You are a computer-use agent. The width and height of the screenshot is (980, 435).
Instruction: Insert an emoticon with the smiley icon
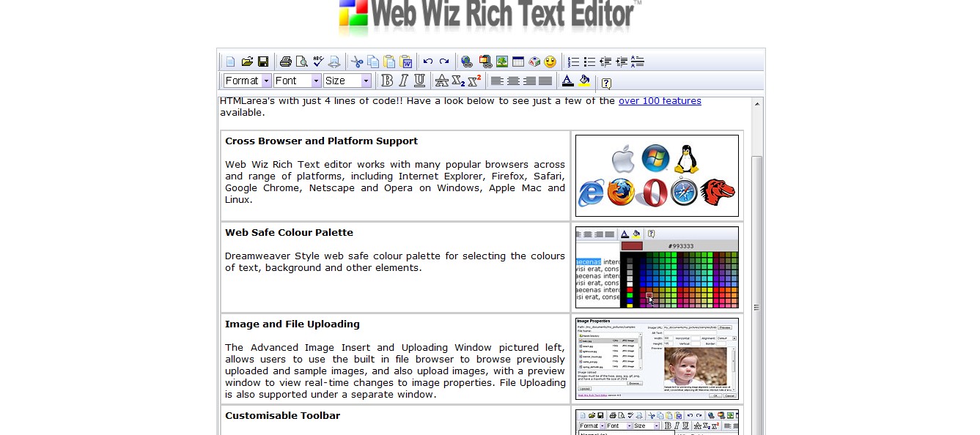point(550,62)
